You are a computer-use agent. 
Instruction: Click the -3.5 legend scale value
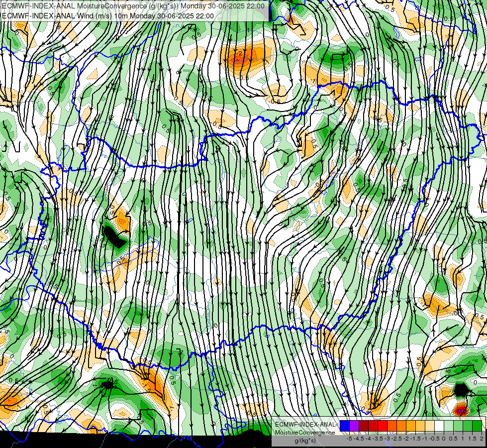click(378, 439)
